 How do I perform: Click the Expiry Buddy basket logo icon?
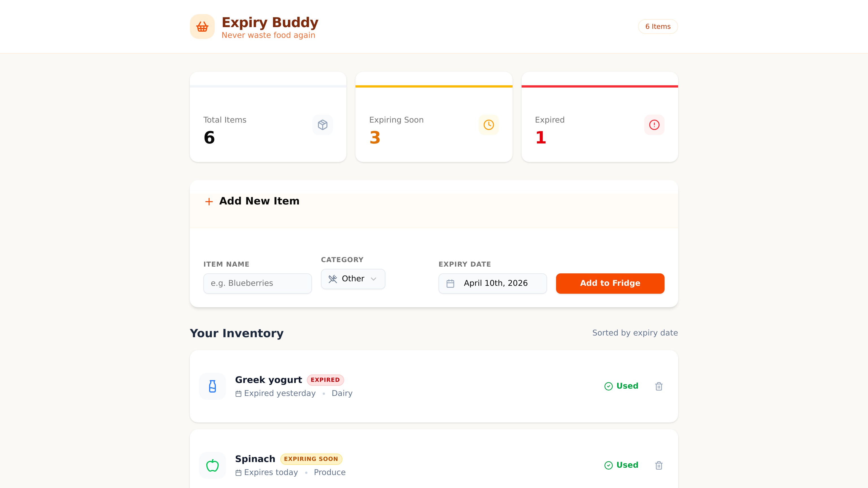[202, 27]
